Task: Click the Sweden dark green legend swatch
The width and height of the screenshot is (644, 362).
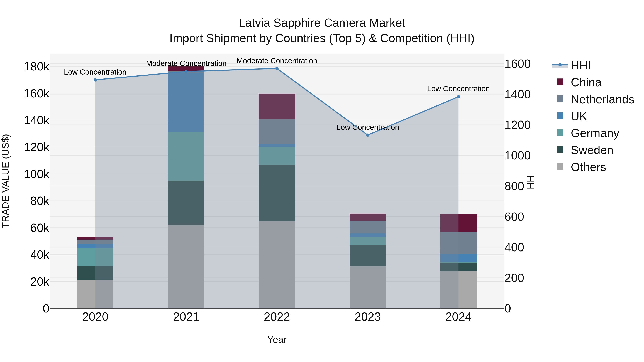Action: [560, 150]
